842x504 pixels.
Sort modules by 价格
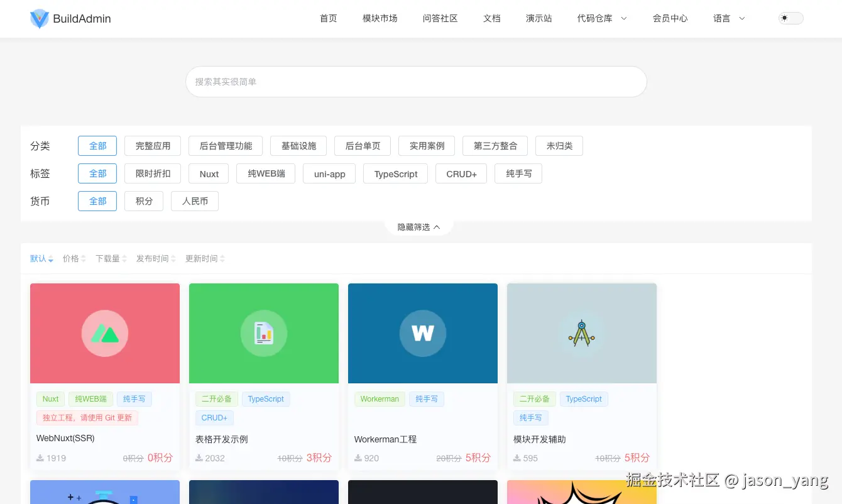(74, 258)
